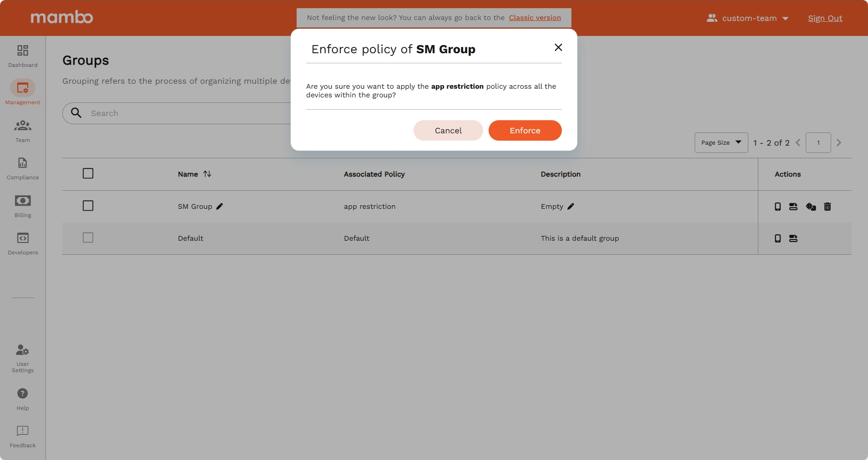Toggle the Name column sort arrows
The width and height of the screenshot is (868, 460).
pos(207,174)
